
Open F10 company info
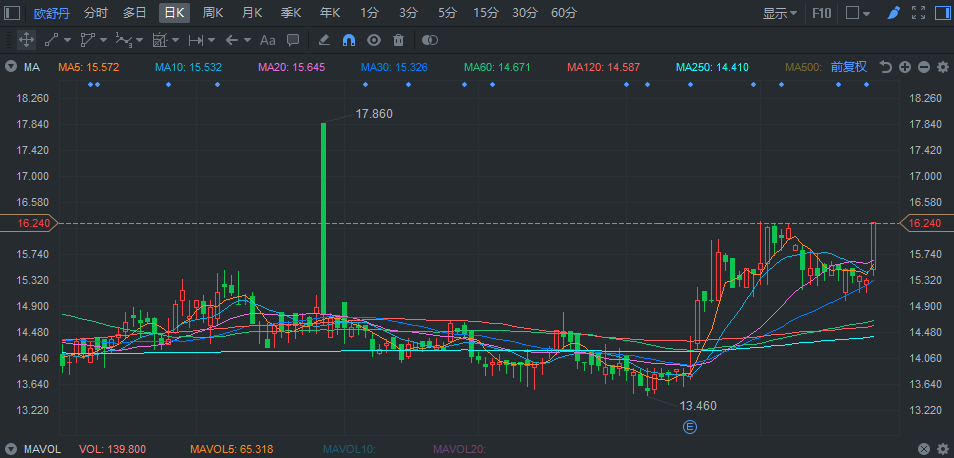pos(822,13)
